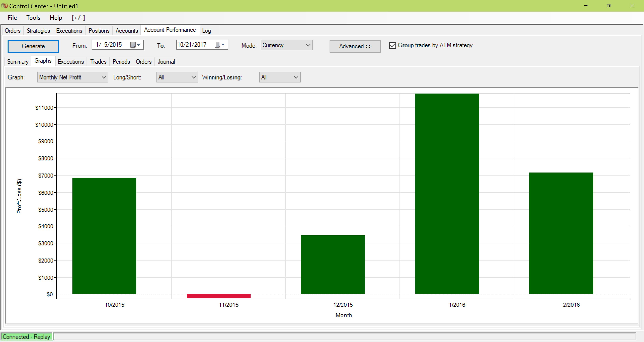Click the 2/2016 green profit bar

pyautogui.click(x=561, y=233)
